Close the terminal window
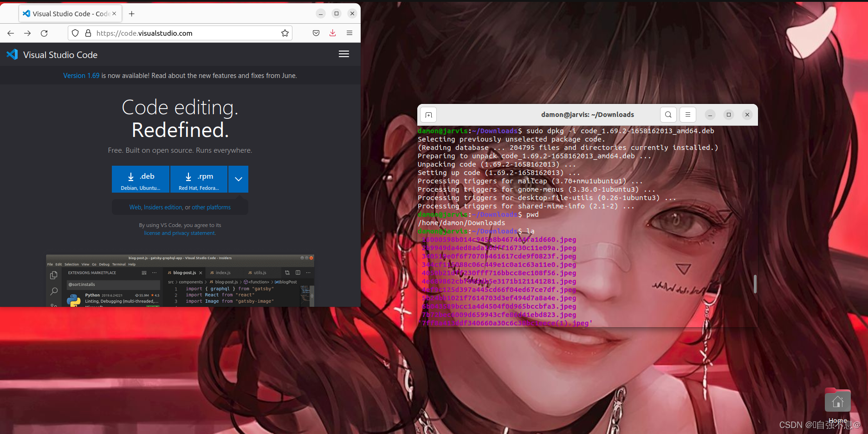The image size is (868, 434). point(747,115)
